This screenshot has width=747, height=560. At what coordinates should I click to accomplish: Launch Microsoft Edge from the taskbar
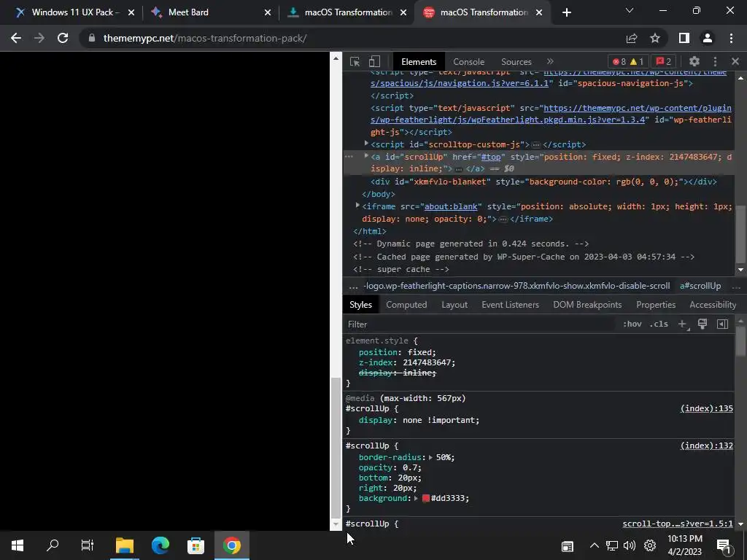160,545
